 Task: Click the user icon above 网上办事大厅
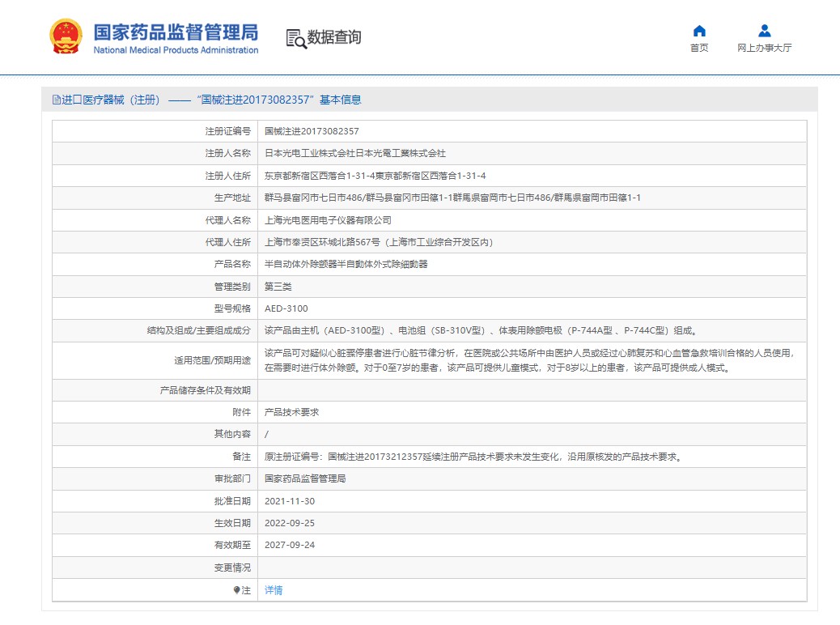tap(765, 31)
